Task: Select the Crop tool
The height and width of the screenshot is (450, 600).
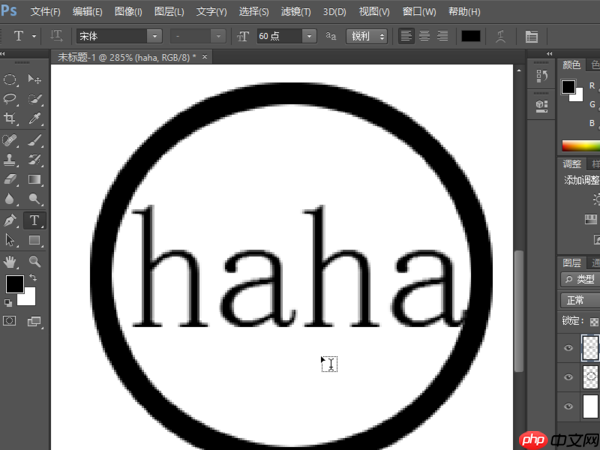Action: [10, 119]
